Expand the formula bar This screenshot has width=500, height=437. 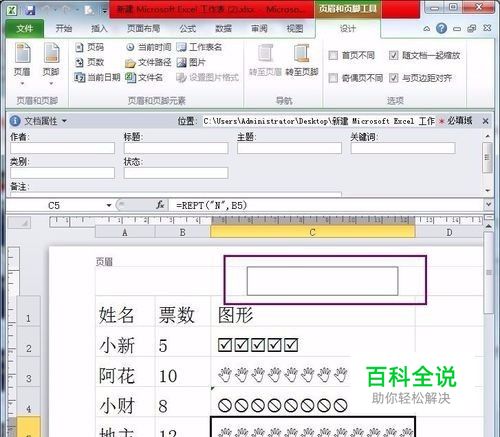point(489,204)
